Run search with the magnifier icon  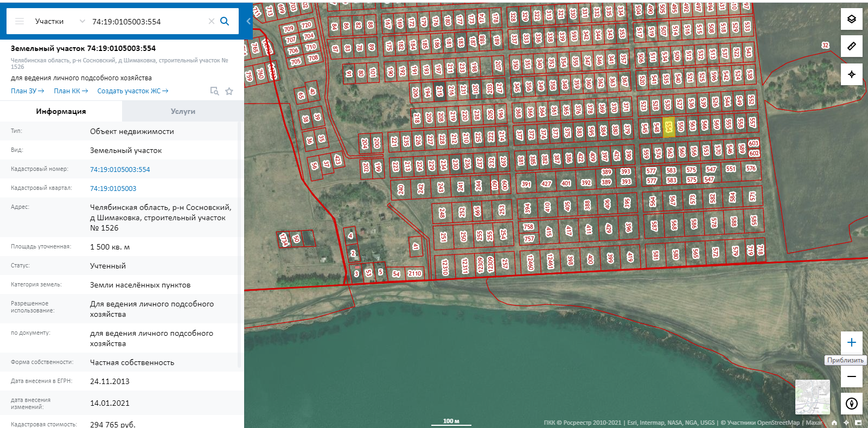[x=225, y=21]
